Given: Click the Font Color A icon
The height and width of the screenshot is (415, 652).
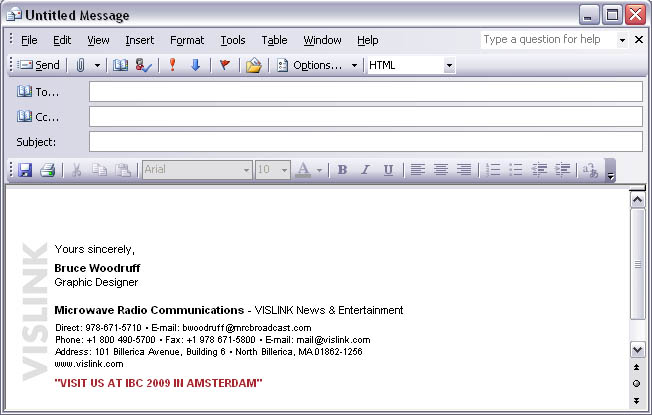Looking at the screenshot, I should (x=304, y=170).
